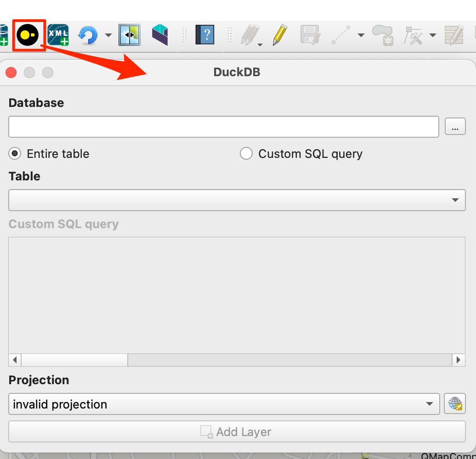Click the teal and purple cube icon
Image resolution: width=476 pixels, height=459 pixels.
click(160, 35)
